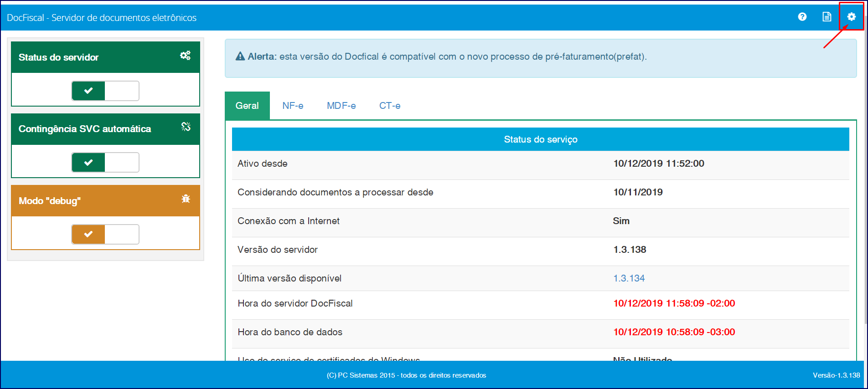Click the DocFiscal header title
868x389 pixels.
coord(102,18)
